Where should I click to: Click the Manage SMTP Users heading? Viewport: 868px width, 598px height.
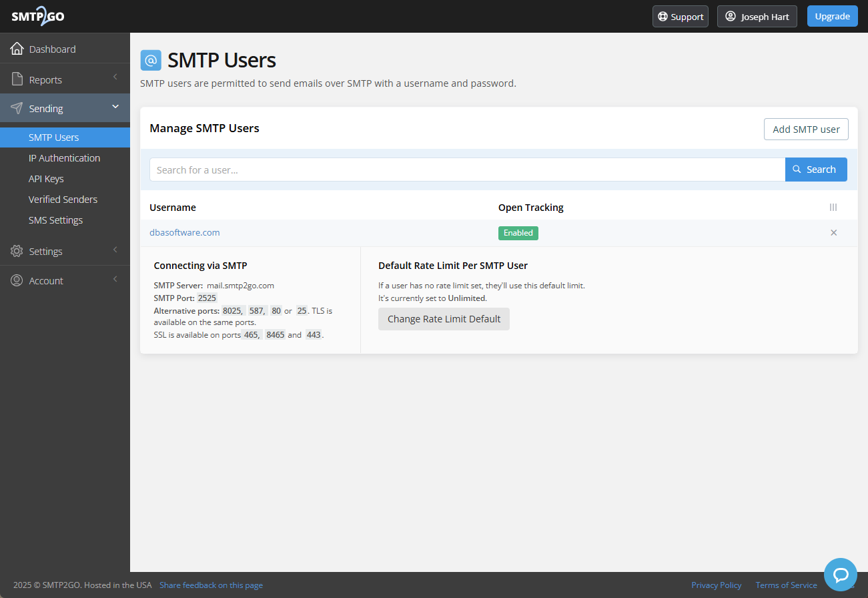[x=204, y=128]
